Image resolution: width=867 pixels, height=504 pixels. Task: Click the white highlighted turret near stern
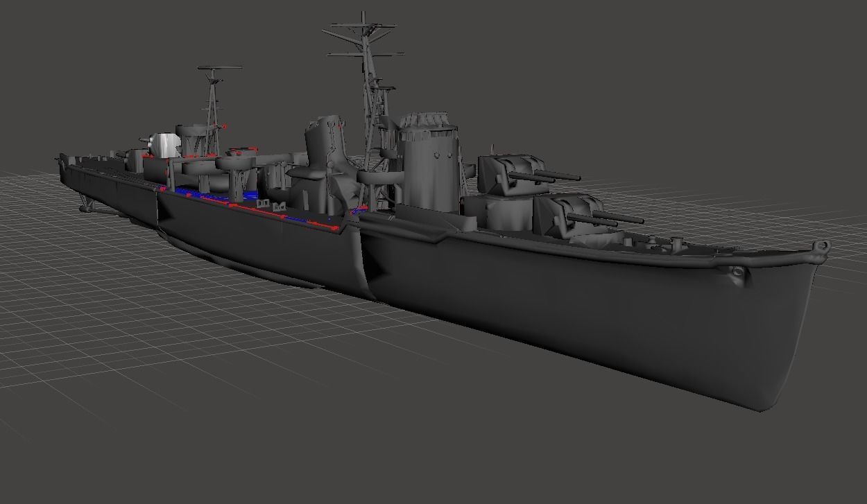click(x=164, y=144)
